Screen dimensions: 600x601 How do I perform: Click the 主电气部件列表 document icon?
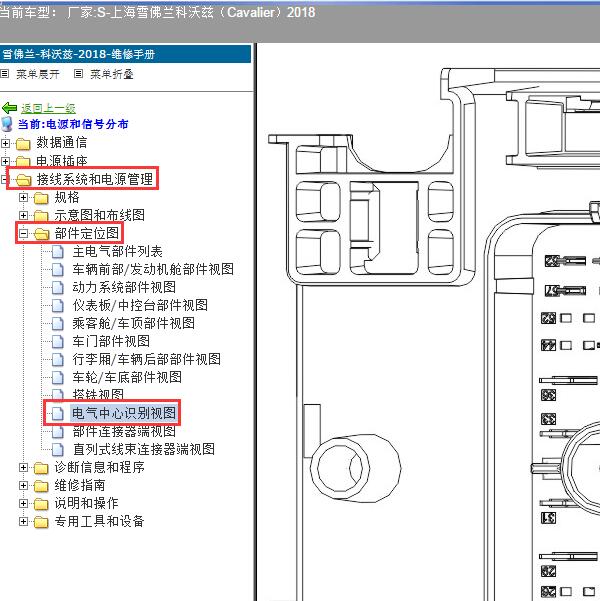pyautogui.click(x=58, y=252)
